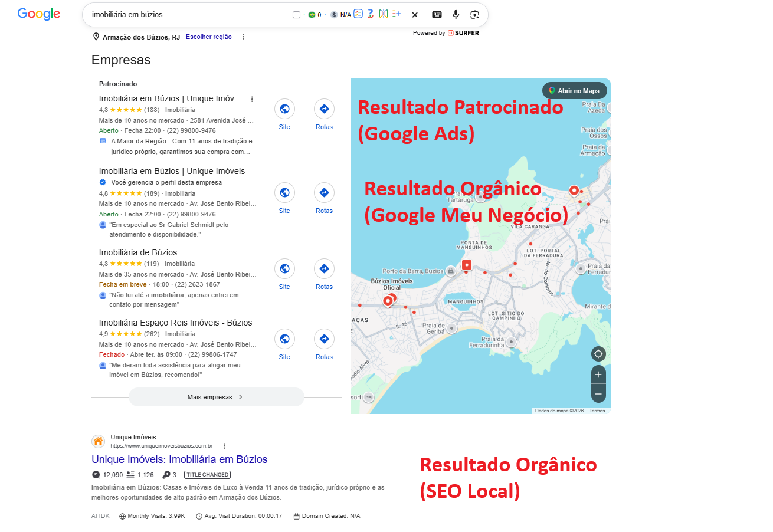Clear the search query with the X
Viewport: 773px width, 532px height.
tap(415, 15)
